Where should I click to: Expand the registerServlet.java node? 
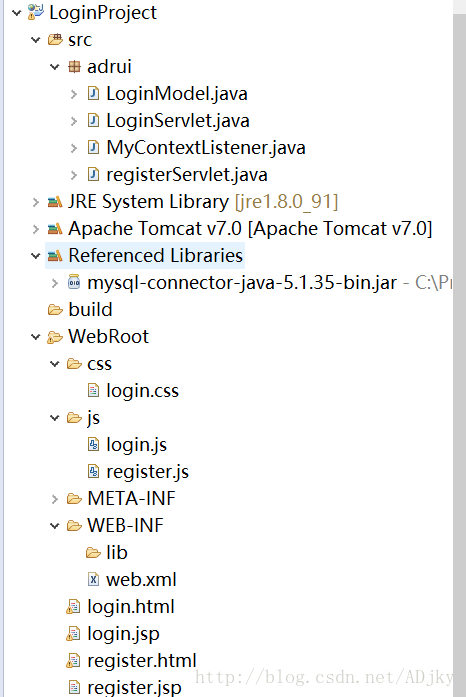click(x=74, y=175)
